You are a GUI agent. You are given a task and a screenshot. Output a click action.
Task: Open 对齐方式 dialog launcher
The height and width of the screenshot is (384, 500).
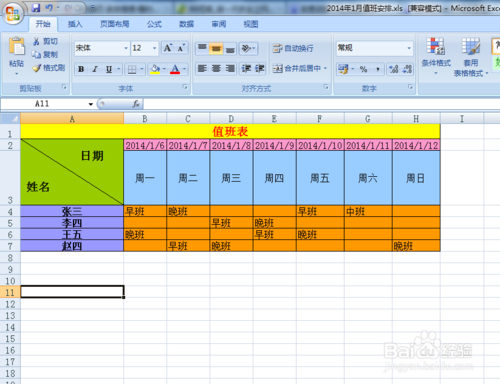click(x=326, y=87)
